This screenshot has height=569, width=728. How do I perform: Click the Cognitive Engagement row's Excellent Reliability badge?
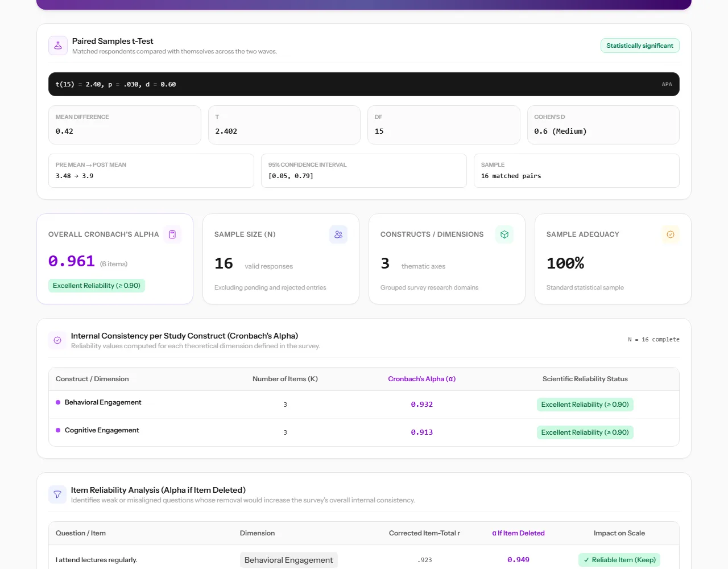pyautogui.click(x=585, y=432)
